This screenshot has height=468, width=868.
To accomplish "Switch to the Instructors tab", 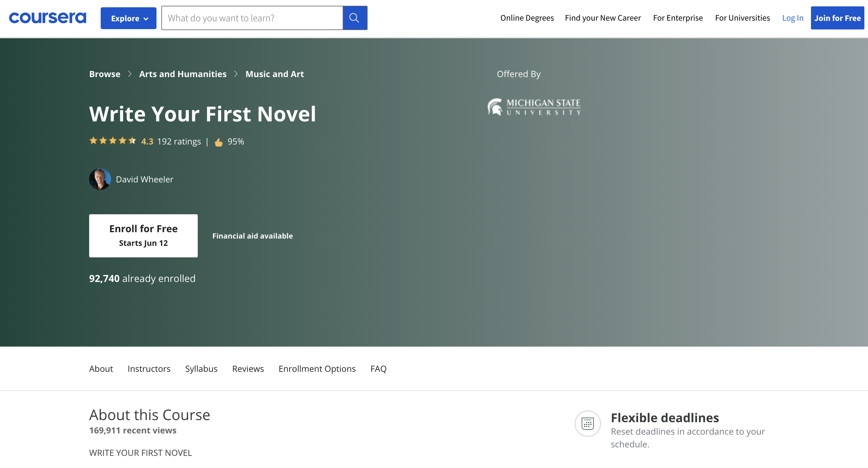I will coord(149,369).
